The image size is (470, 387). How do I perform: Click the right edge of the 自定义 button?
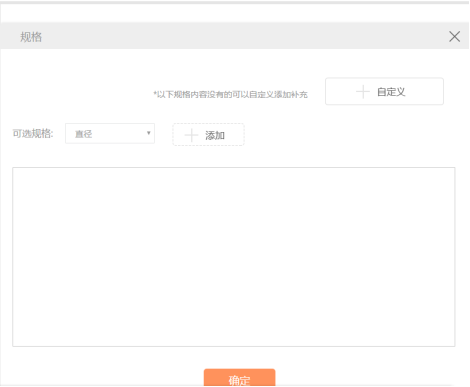pyautogui.click(x=443, y=91)
